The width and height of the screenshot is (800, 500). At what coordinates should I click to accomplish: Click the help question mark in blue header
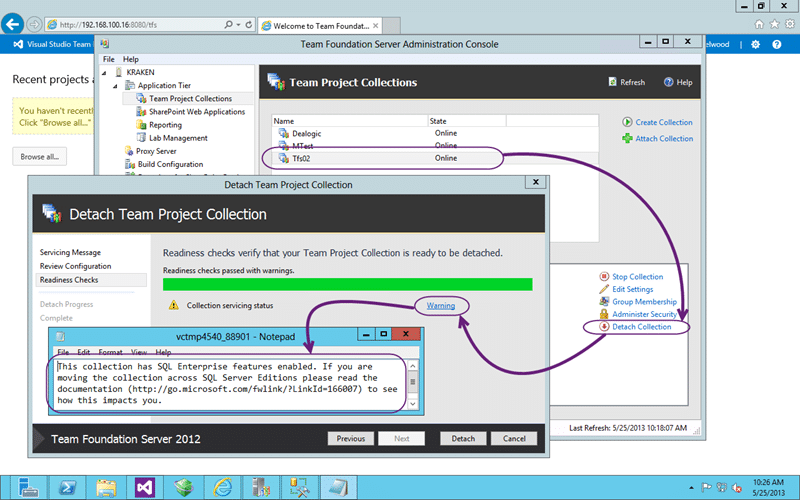coord(777,44)
